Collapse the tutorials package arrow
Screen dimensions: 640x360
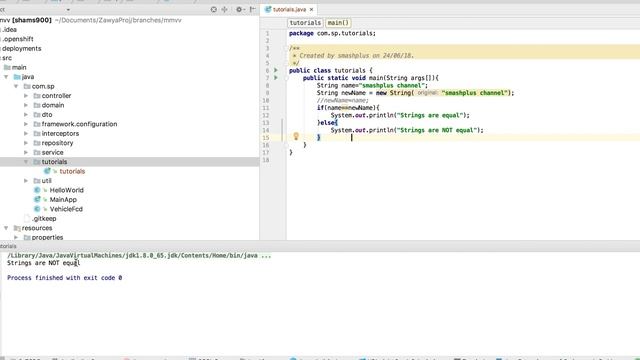[x=26, y=162]
